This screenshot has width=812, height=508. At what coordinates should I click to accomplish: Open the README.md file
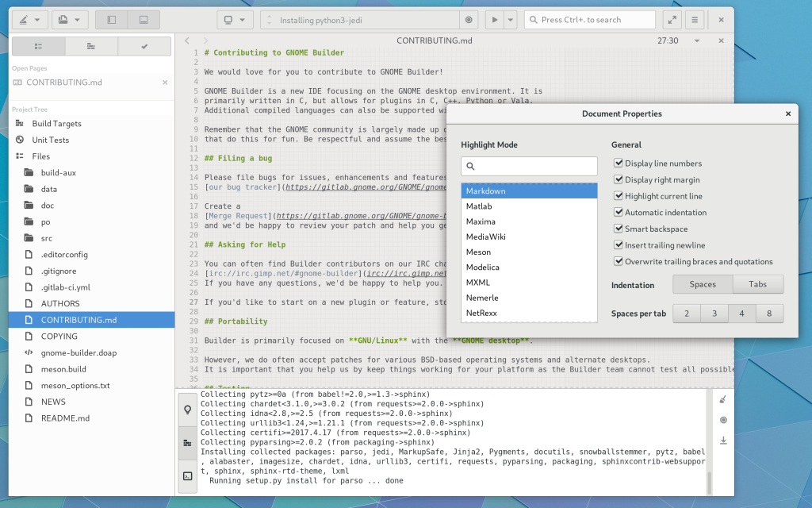pyautogui.click(x=92, y=418)
